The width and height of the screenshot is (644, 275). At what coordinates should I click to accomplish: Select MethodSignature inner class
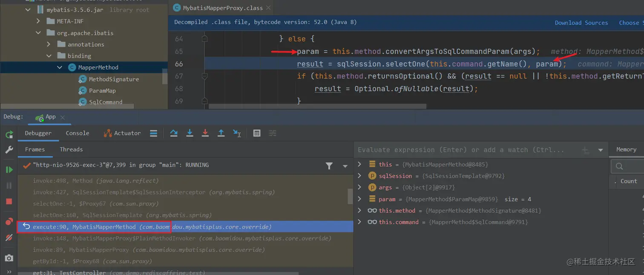(114, 79)
